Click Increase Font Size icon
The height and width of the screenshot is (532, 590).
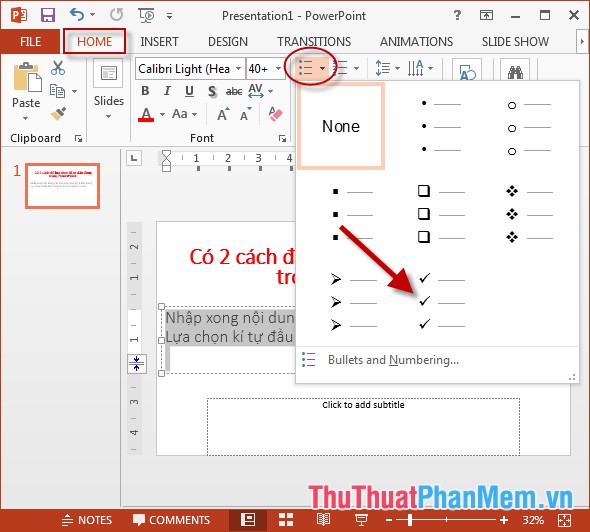(x=224, y=114)
